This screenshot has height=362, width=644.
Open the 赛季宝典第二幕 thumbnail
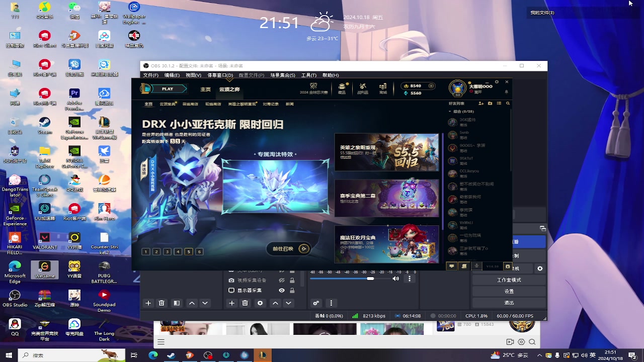coord(386,198)
